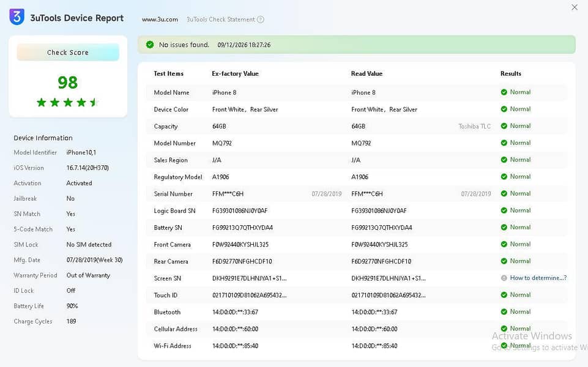588x367 pixels.
Task: Click the Normal status icon for Bluetooth
Action: point(504,311)
